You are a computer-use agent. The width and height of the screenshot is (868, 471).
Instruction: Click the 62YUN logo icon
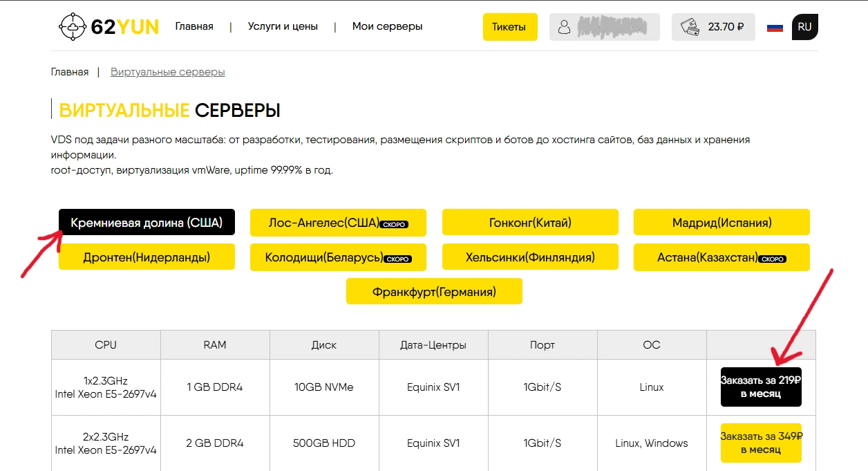point(72,27)
